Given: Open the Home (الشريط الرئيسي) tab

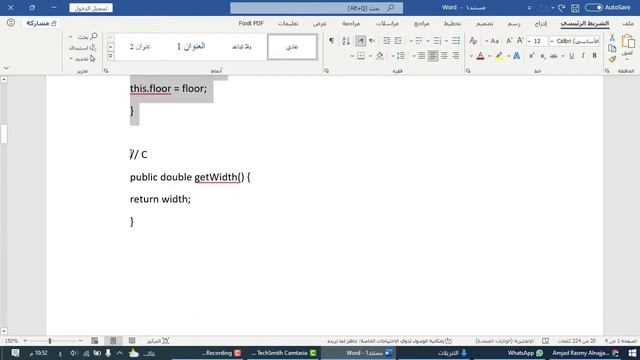Looking at the screenshot, I should [584, 24].
